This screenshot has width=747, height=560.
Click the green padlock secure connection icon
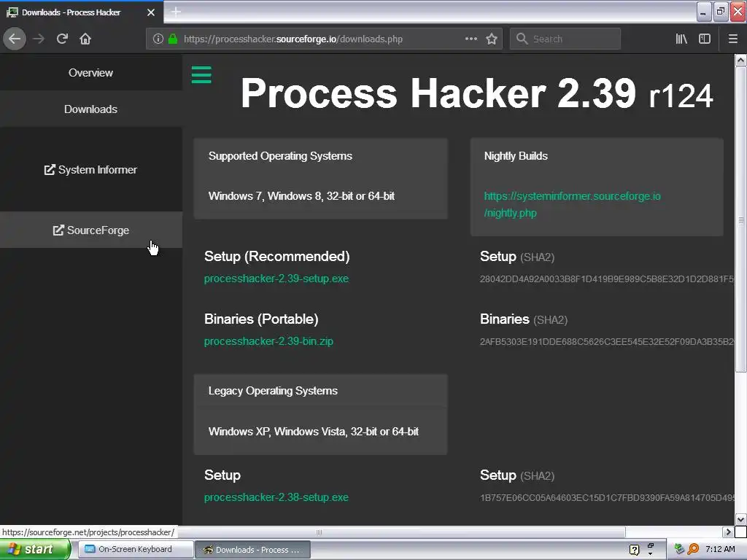tap(173, 39)
